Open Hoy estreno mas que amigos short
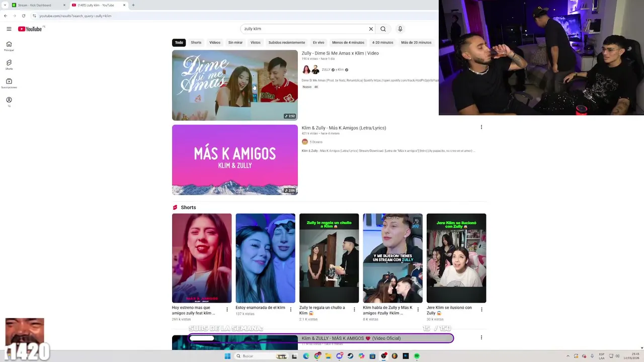The width and height of the screenshot is (644, 362). [202, 258]
